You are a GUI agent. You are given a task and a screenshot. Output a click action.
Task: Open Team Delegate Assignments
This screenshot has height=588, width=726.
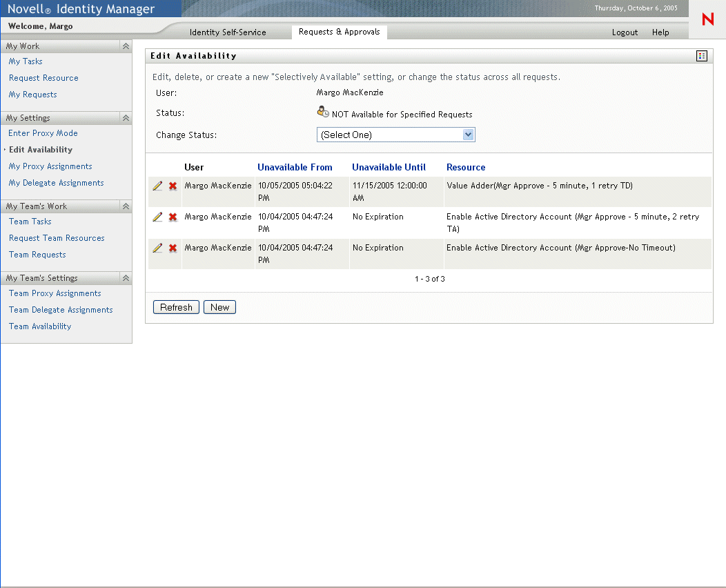click(61, 310)
